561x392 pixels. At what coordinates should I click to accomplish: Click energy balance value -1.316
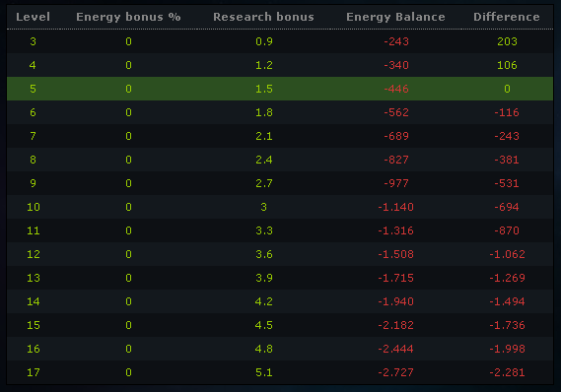(395, 230)
